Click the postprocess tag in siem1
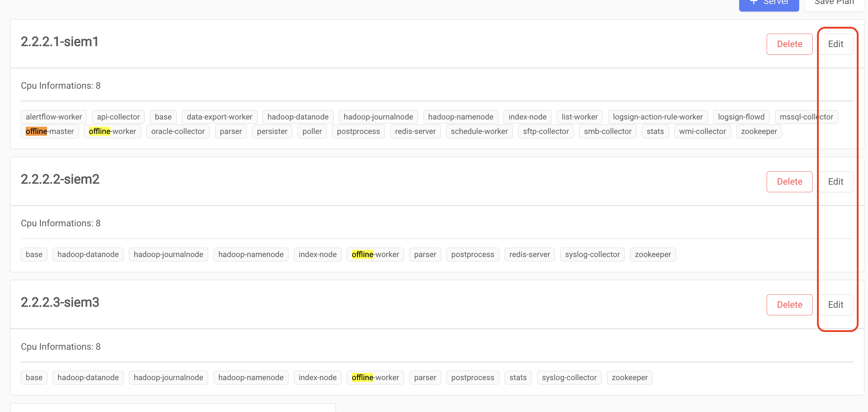 pyautogui.click(x=358, y=131)
